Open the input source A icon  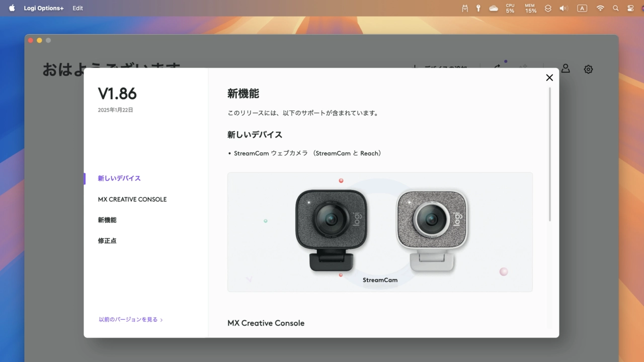tap(582, 8)
